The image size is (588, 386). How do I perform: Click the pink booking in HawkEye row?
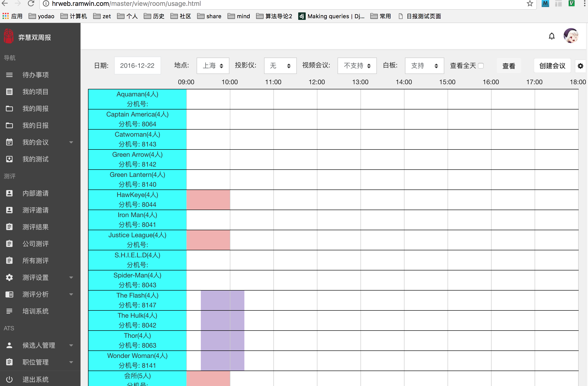point(208,200)
